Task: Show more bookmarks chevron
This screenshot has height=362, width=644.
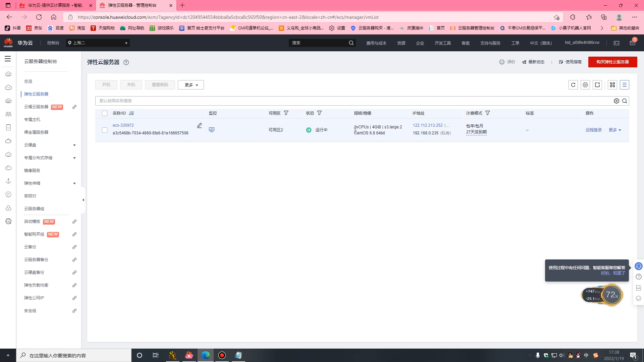Action: click(602, 28)
